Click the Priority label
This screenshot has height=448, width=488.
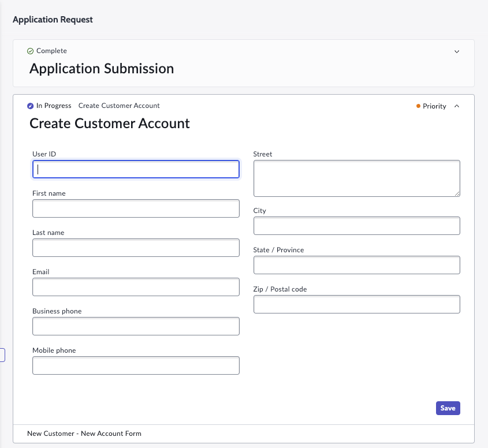pos(434,106)
